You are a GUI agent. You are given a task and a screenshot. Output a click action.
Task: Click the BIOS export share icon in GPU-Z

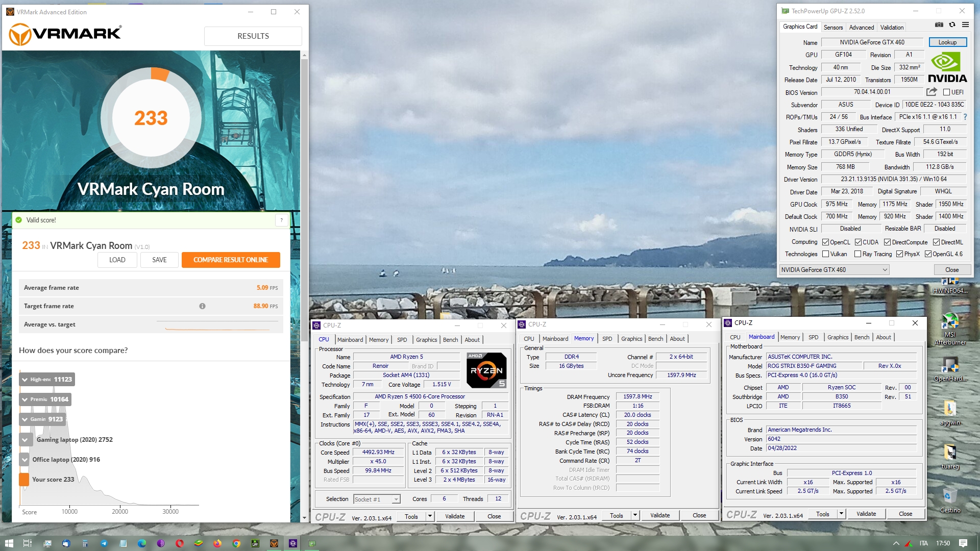932,92
